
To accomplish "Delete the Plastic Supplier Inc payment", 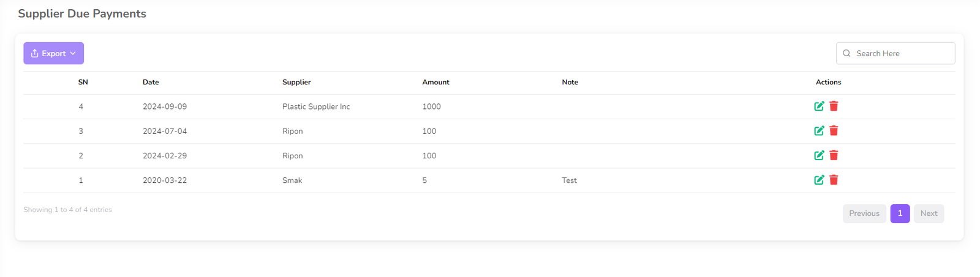I will (834, 106).
